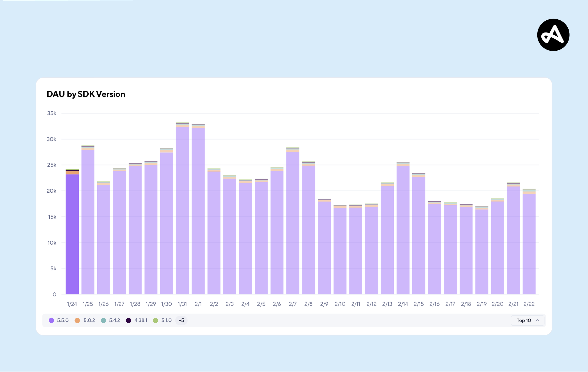Click the bar for 1/26
The height and width of the screenshot is (372, 588).
104,238
